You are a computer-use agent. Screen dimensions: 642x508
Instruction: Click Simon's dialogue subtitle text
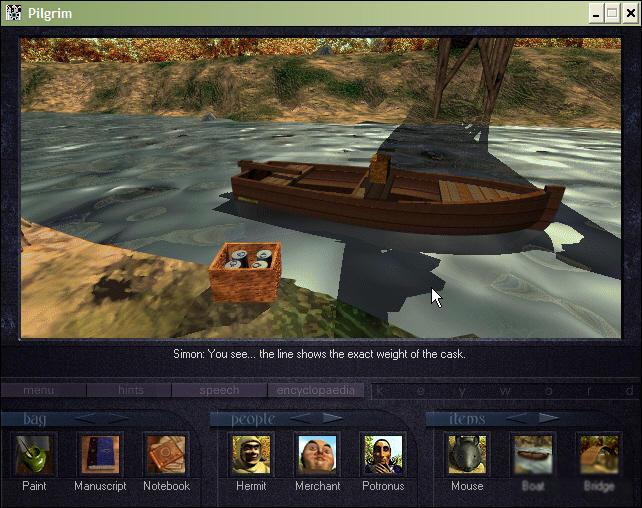coord(319,354)
